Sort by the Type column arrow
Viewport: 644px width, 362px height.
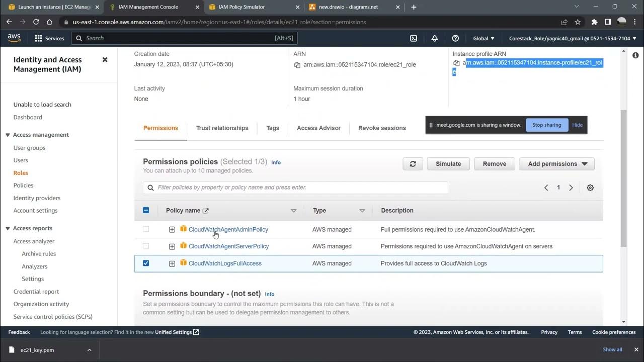pyautogui.click(x=362, y=211)
